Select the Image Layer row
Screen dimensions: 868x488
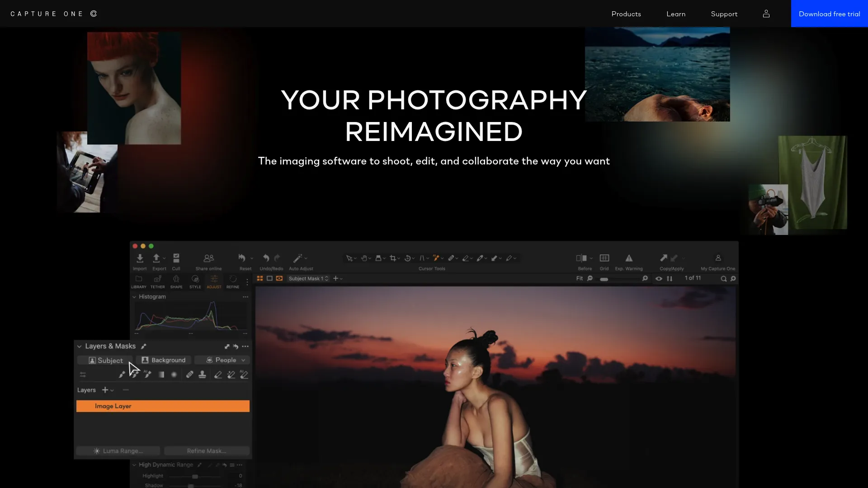[163, 406]
